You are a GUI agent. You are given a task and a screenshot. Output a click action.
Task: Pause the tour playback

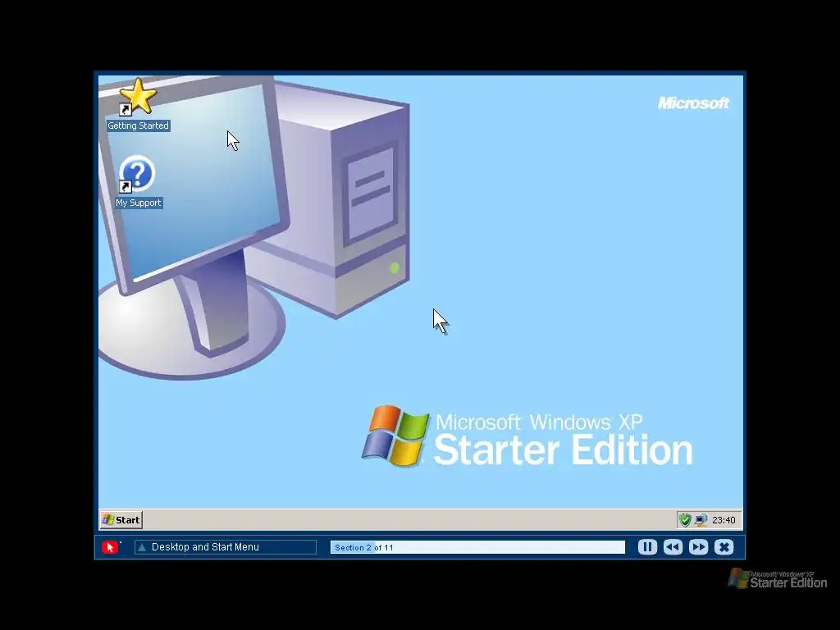[647, 547]
